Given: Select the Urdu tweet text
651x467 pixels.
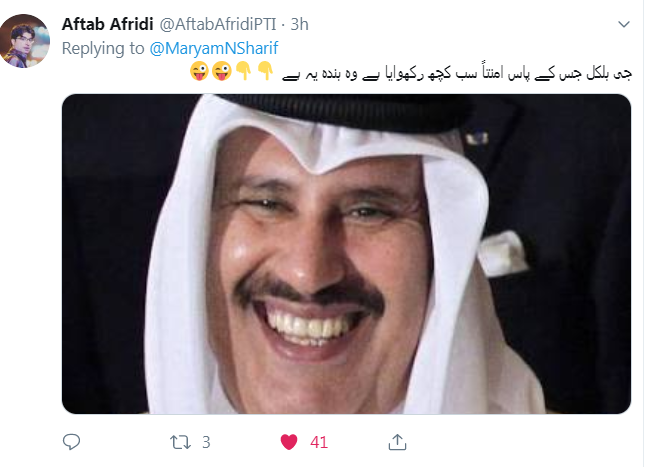Looking at the screenshot, I should tap(457, 73).
